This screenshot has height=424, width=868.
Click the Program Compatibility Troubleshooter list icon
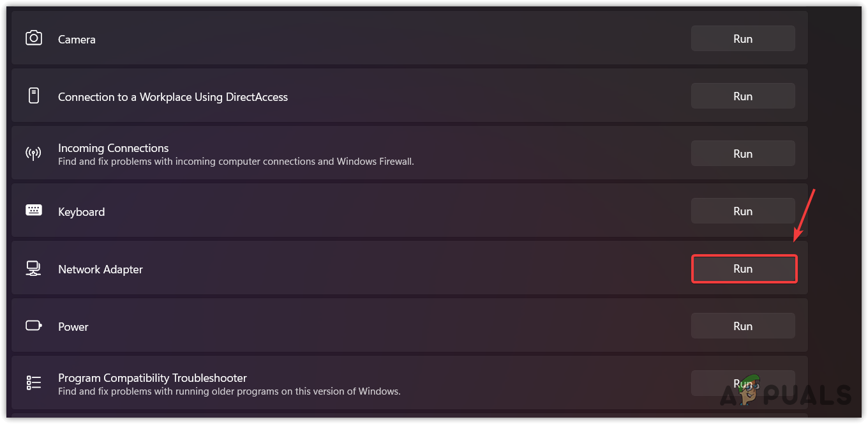click(x=34, y=383)
